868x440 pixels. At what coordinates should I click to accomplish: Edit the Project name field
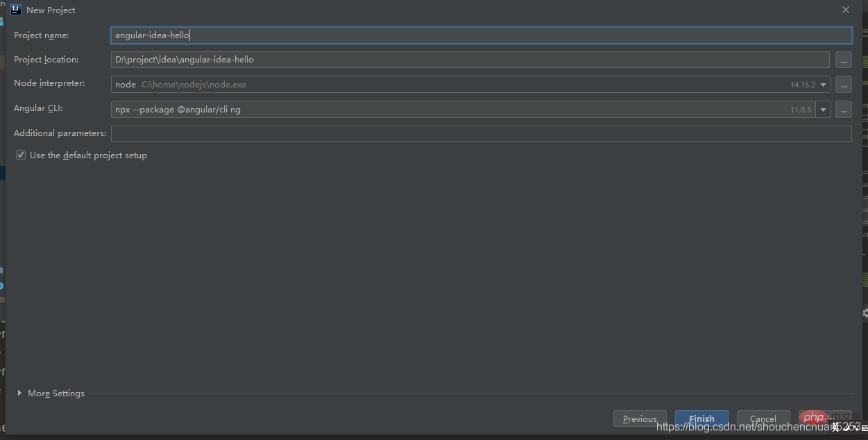coord(481,35)
